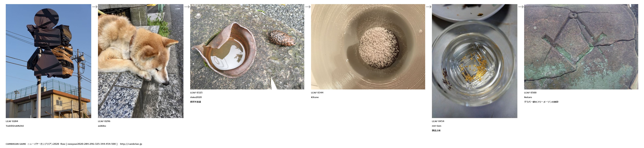Screen dimensions: 644x148
Task: Click the arrow before the gold flakes glass photo
Action: point(428,7)
